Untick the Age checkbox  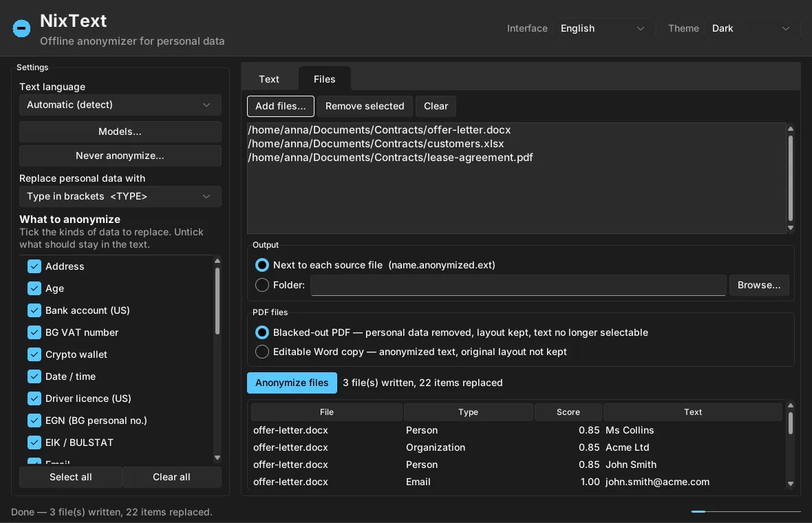click(x=34, y=288)
